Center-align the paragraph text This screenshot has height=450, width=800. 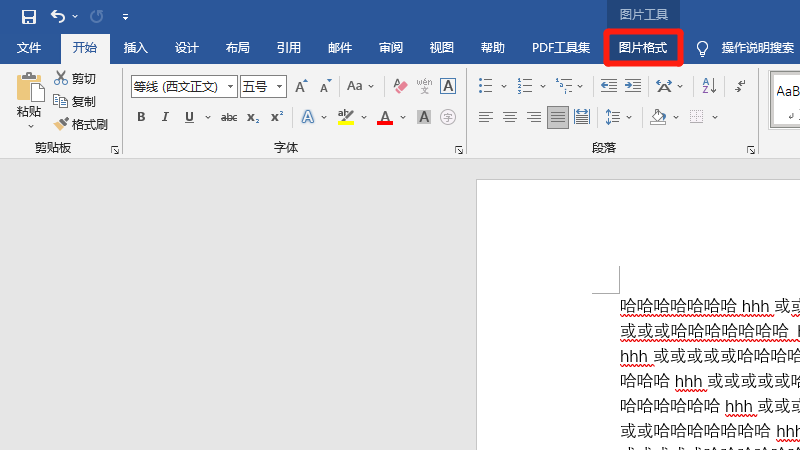[510, 118]
